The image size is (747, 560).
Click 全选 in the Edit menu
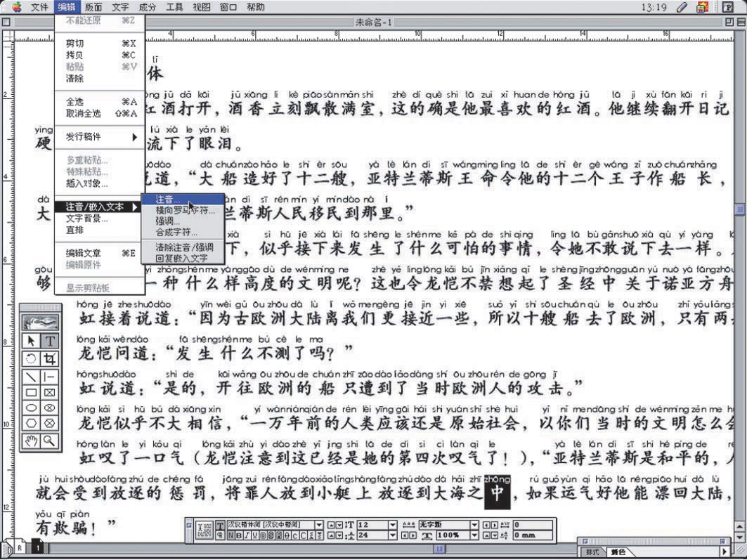[x=75, y=102]
